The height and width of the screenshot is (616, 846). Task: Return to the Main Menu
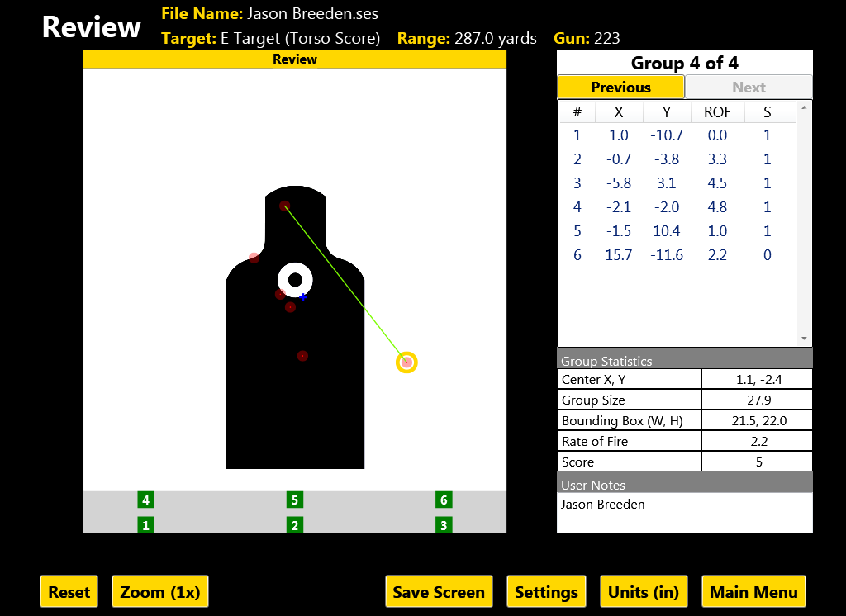click(753, 592)
